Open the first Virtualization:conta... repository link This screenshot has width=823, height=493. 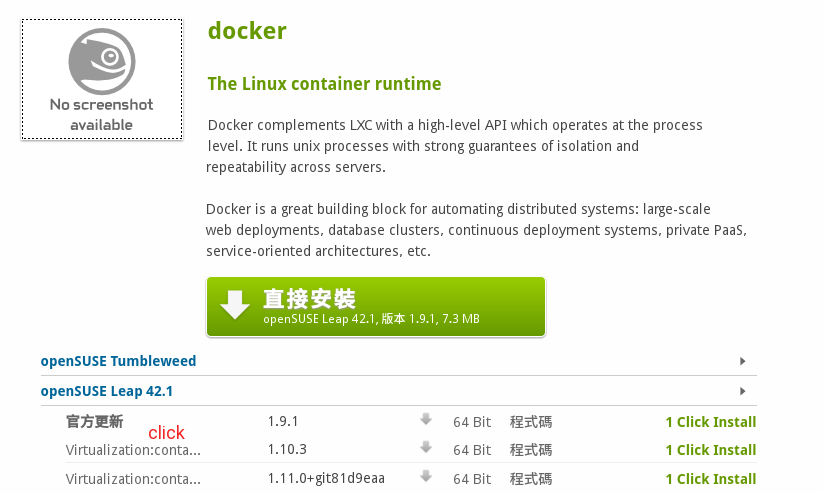pos(133,450)
